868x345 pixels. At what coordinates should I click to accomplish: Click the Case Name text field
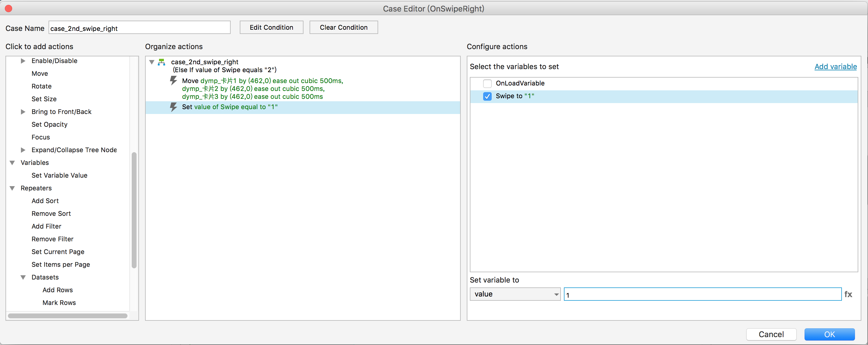pyautogui.click(x=140, y=28)
